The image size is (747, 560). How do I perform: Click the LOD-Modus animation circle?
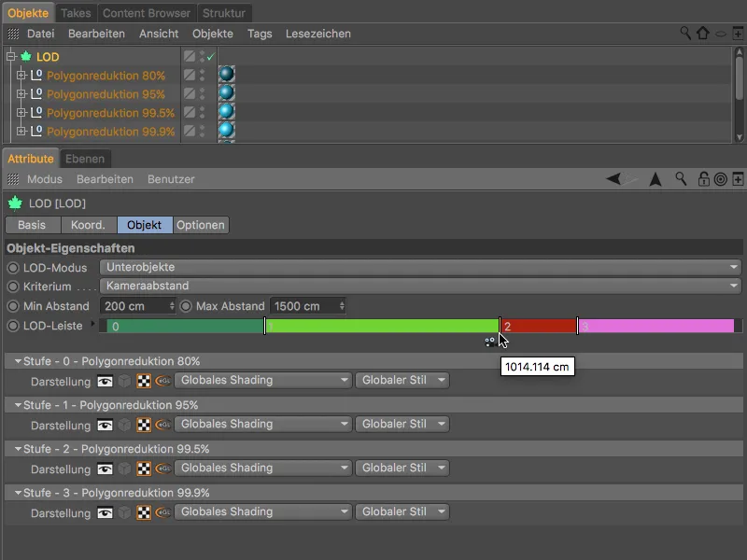13,268
